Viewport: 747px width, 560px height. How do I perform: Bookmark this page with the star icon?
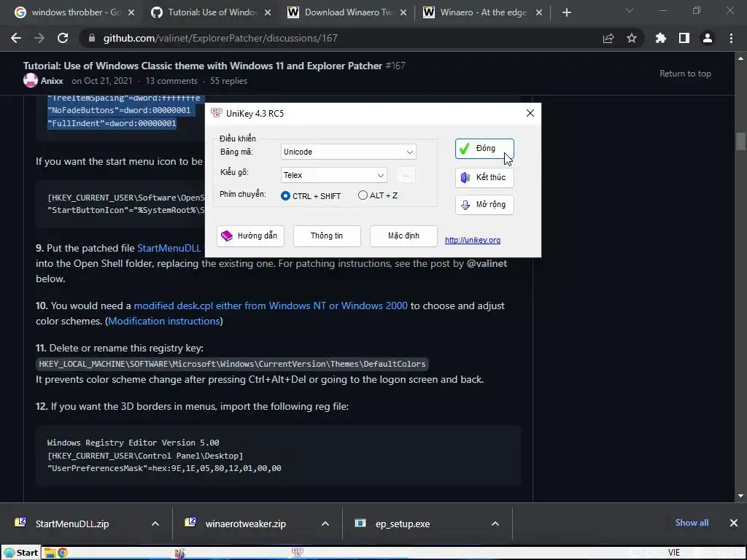[632, 38]
